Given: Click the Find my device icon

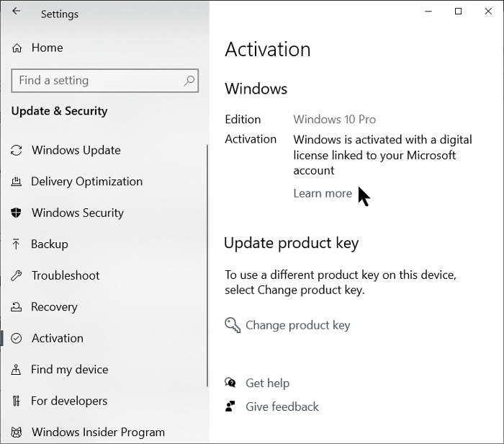Looking at the screenshot, I should [x=16, y=370].
